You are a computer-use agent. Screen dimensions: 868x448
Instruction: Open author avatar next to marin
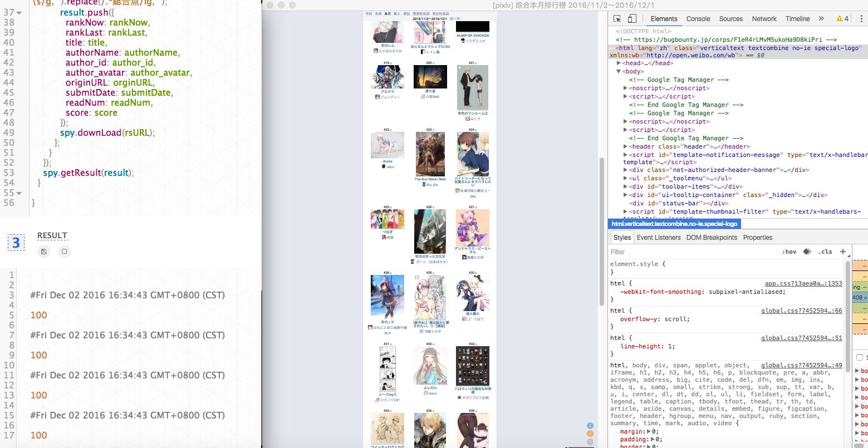(x=426, y=393)
